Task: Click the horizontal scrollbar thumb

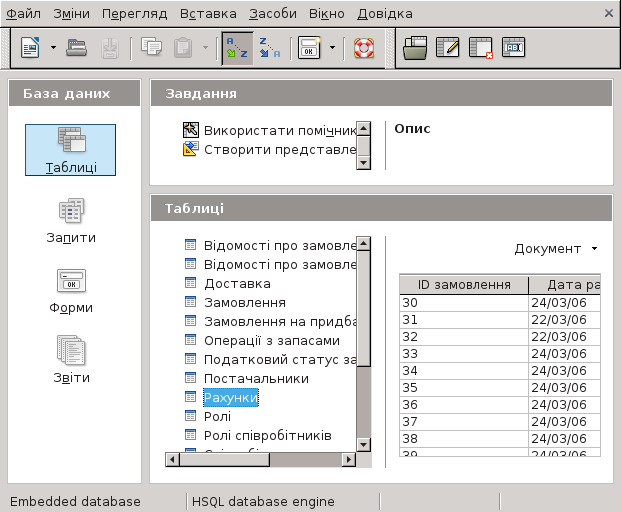Action: coord(225,460)
